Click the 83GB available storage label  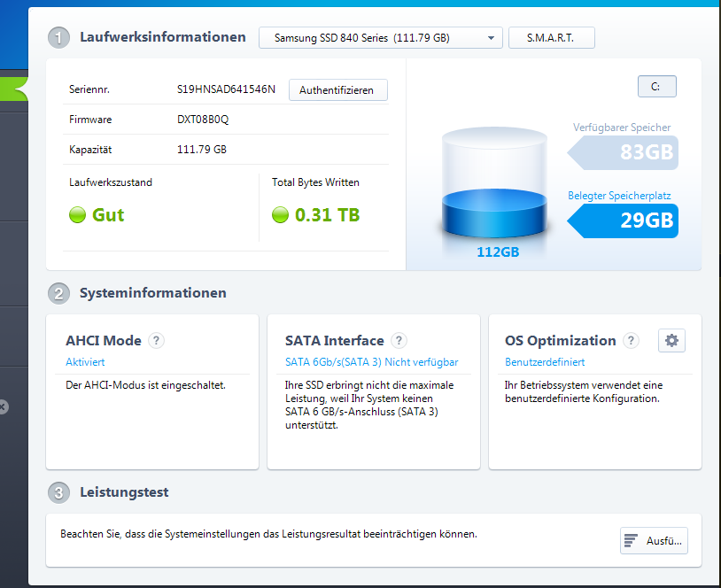pyautogui.click(x=623, y=152)
